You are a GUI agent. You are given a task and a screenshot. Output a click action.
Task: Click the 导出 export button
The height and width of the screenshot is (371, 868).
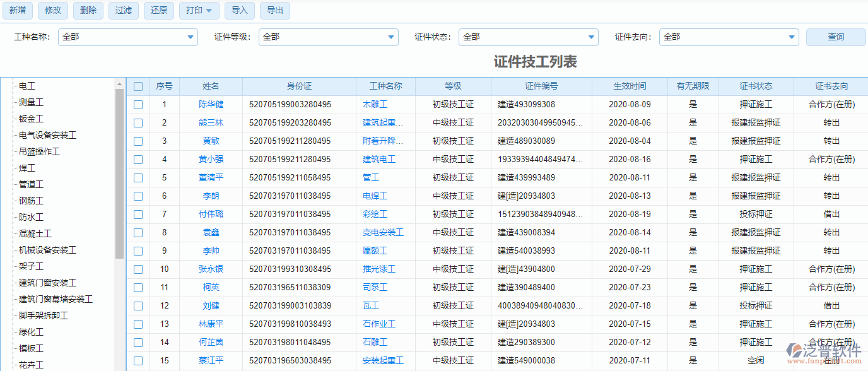(274, 11)
